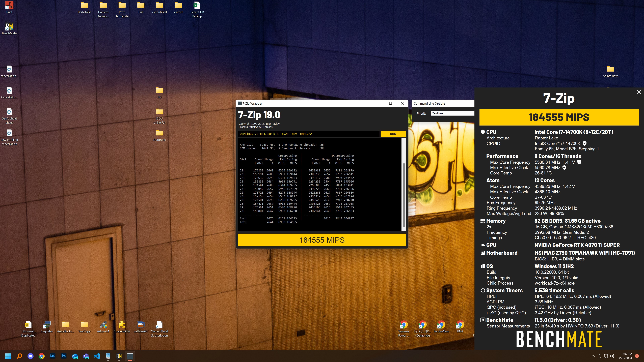
Task: Open the TeraCopy folder
Action: tap(84, 327)
